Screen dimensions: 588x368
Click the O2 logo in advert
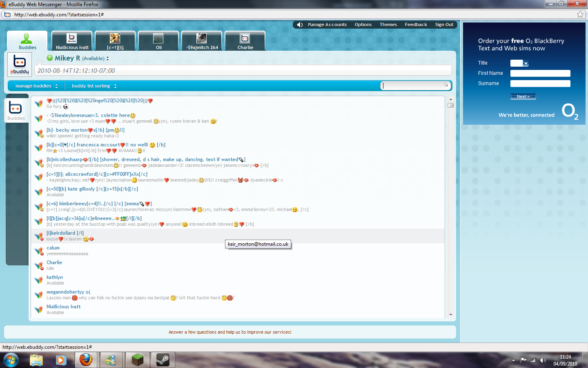coord(570,111)
